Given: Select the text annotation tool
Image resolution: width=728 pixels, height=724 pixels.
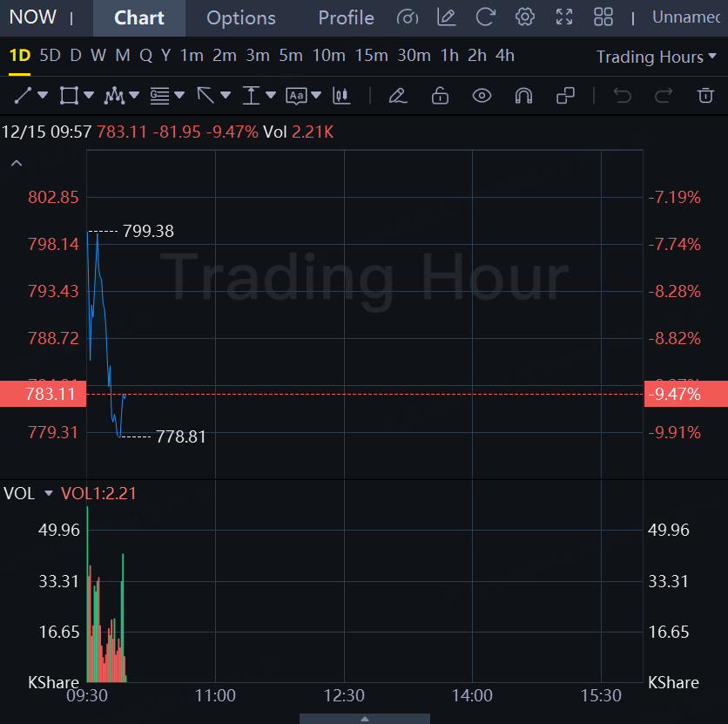Looking at the screenshot, I should click(296, 96).
